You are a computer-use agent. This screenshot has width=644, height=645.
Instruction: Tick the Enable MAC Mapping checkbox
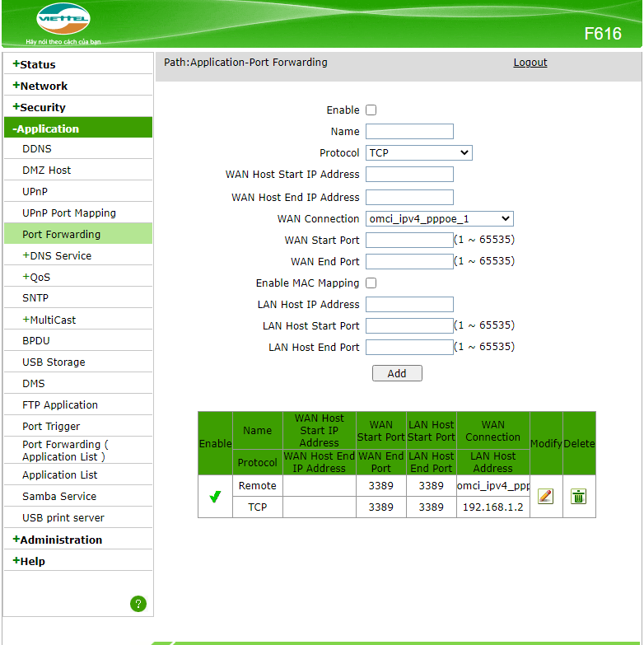(x=371, y=283)
